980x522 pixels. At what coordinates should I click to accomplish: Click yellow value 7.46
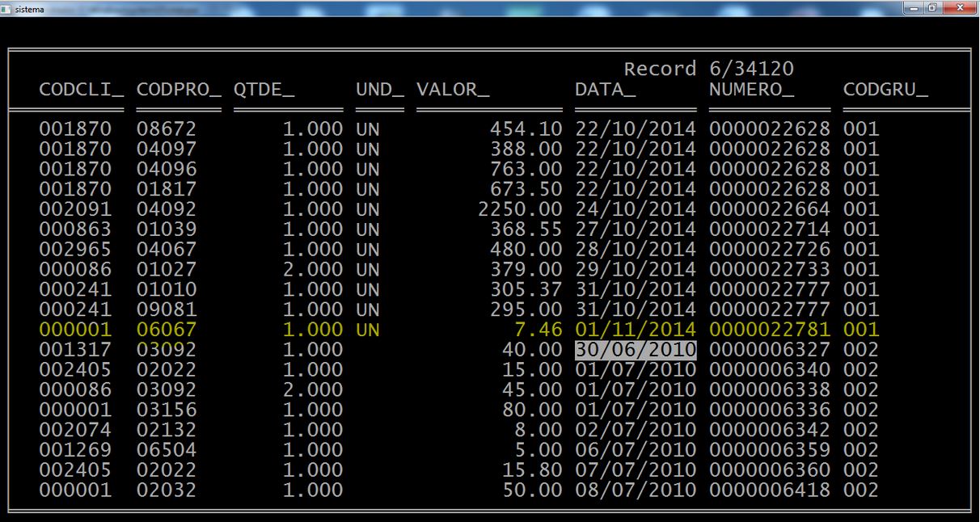[539, 330]
